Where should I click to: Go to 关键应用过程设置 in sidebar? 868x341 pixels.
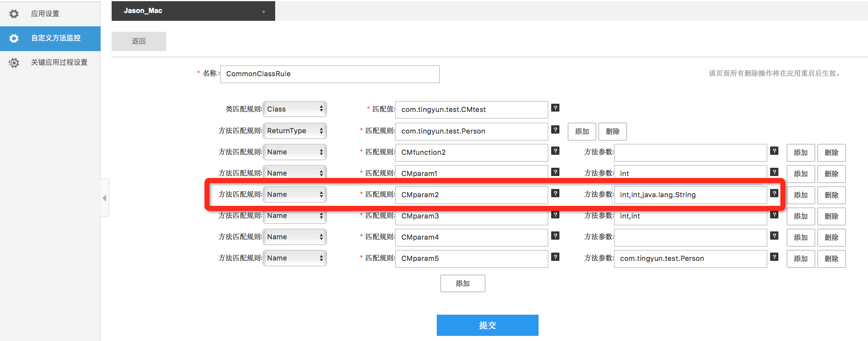pos(59,62)
